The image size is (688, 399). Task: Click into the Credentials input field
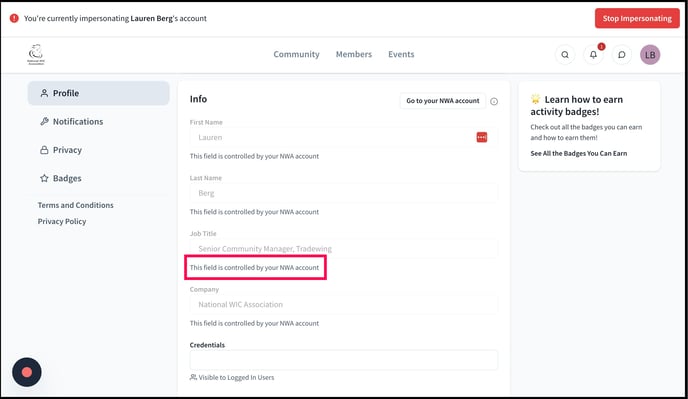click(x=344, y=360)
